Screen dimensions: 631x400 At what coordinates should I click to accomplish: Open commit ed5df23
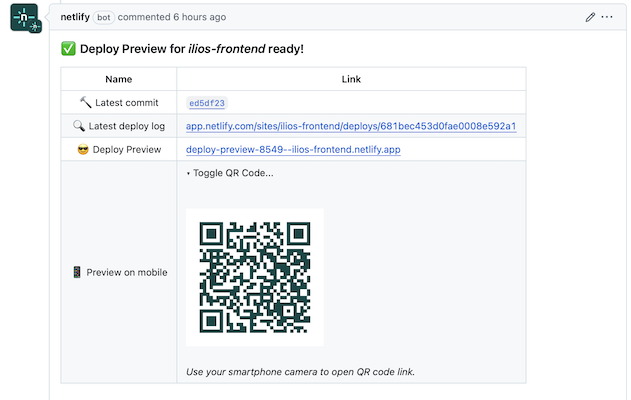207,103
